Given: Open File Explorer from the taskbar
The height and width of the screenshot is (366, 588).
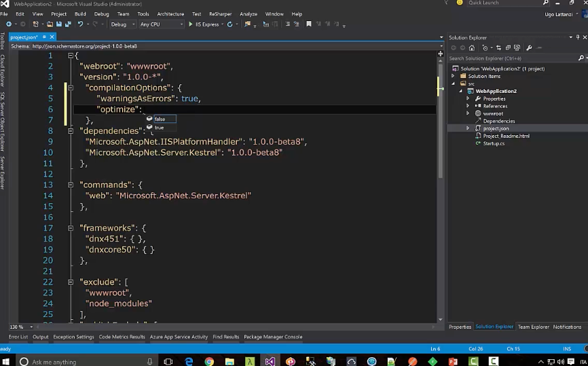Looking at the screenshot, I should point(229,361).
